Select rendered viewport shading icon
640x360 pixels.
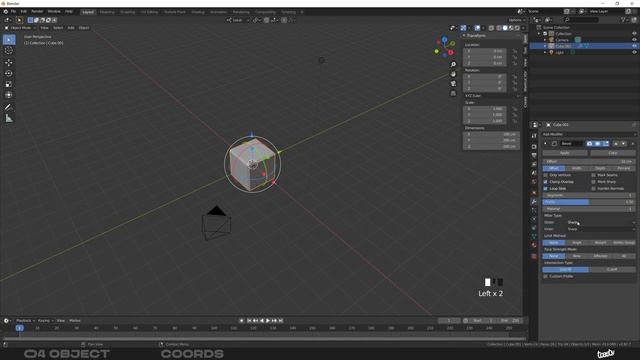517,28
